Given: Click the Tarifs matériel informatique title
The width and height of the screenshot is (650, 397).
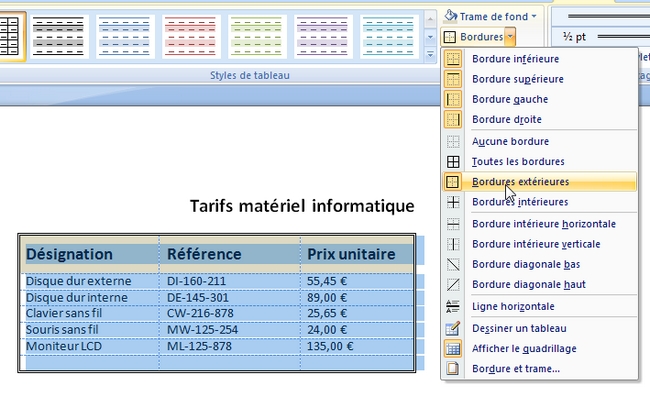Looking at the screenshot, I should (x=302, y=206).
